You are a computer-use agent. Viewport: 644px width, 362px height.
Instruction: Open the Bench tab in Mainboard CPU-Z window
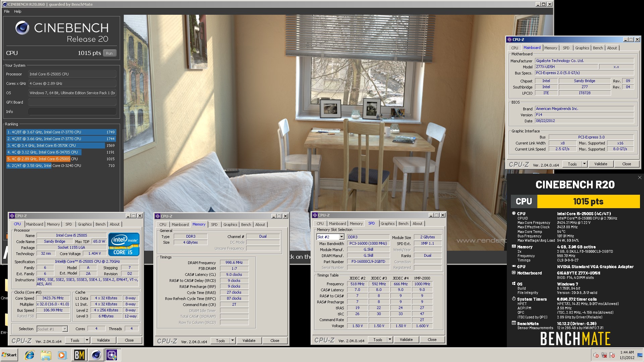(x=598, y=48)
